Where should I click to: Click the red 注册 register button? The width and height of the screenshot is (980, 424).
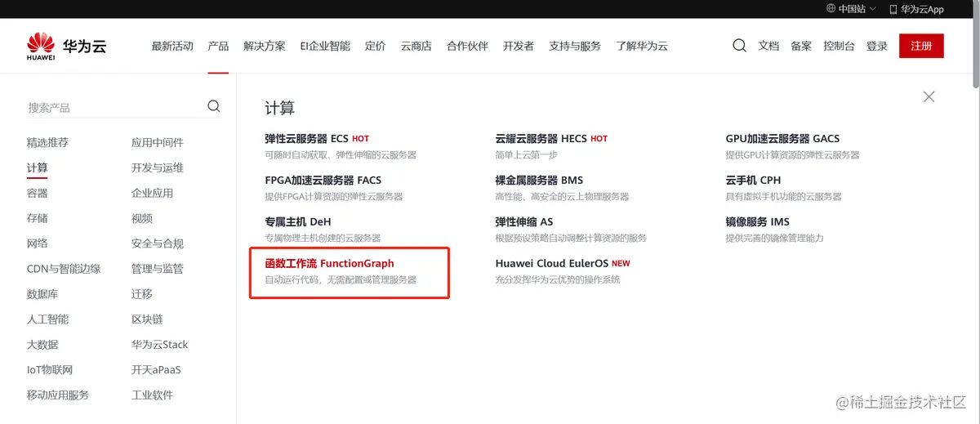click(x=921, y=46)
